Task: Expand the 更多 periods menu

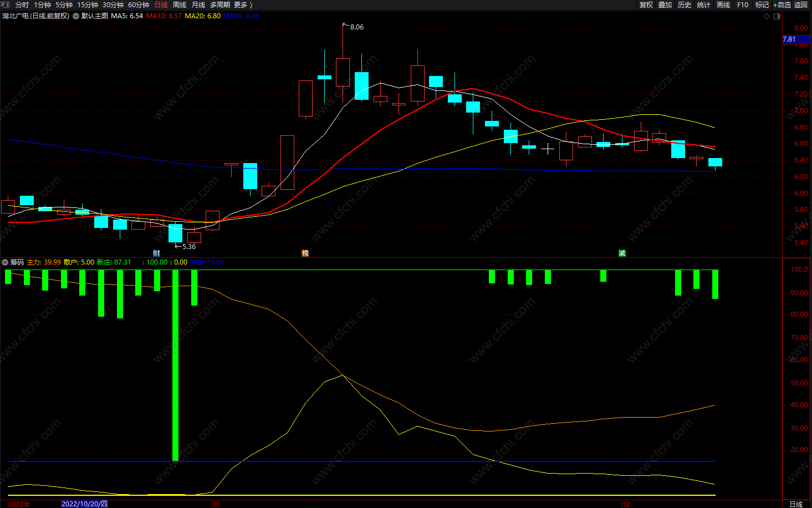Action: pos(243,5)
